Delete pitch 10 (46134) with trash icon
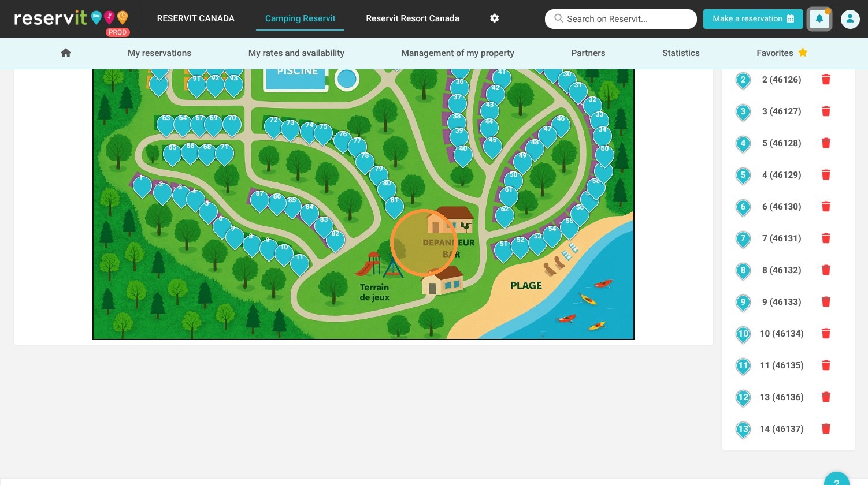Screen dimensions: 868x485 point(826,334)
